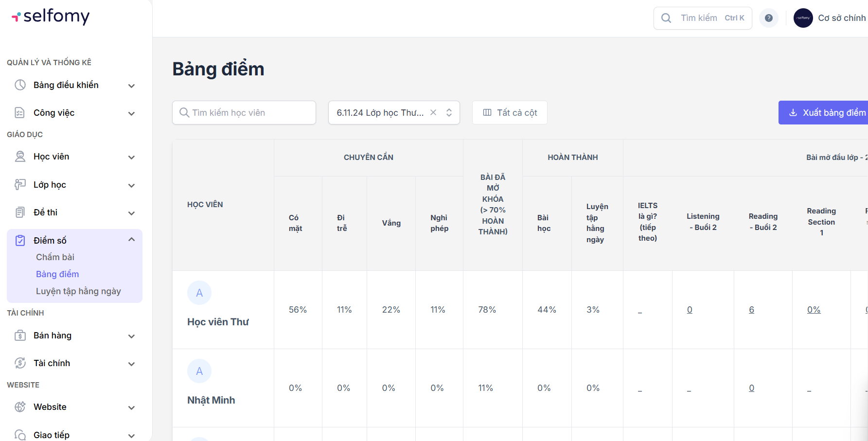Click the Học viên person icon
The width and height of the screenshot is (868, 441).
click(20, 157)
